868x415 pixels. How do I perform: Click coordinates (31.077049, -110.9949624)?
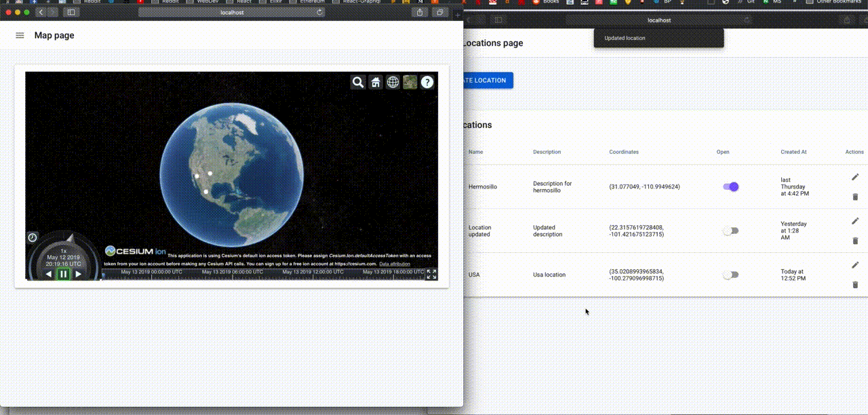pyautogui.click(x=644, y=186)
